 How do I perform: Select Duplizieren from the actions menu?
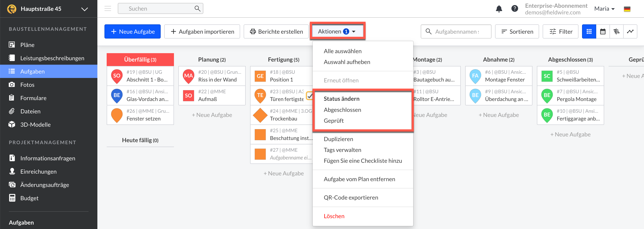click(338, 139)
